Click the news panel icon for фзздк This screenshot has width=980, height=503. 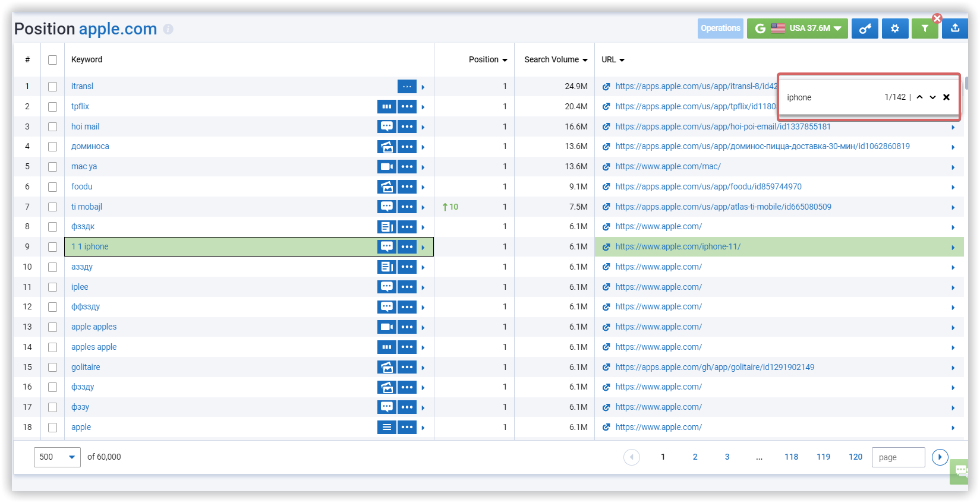click(x=387, y=227)
